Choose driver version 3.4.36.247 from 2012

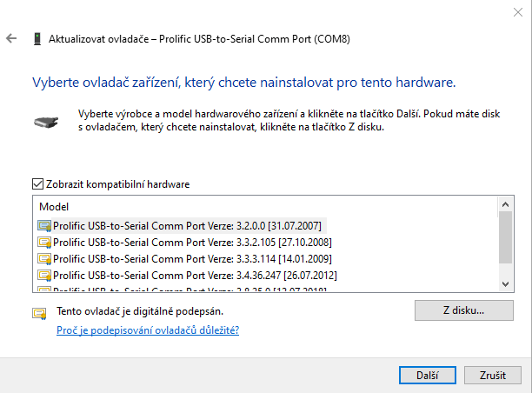coord(191,276)
